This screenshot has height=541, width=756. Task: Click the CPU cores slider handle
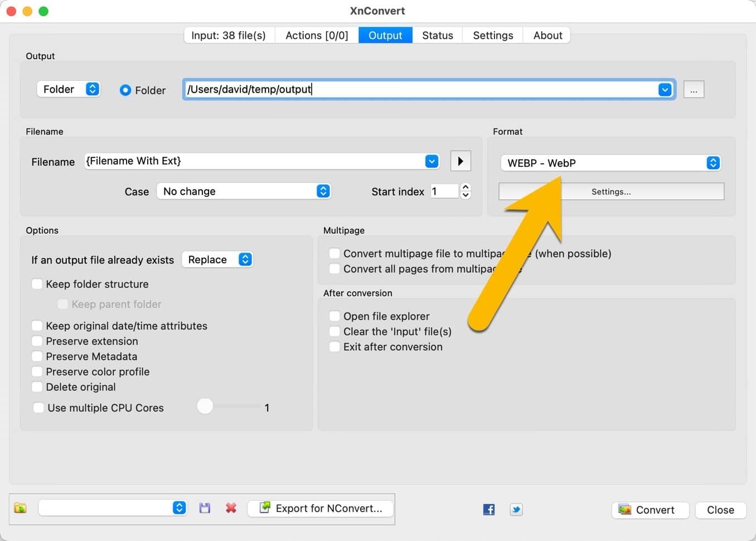[205, 406]
